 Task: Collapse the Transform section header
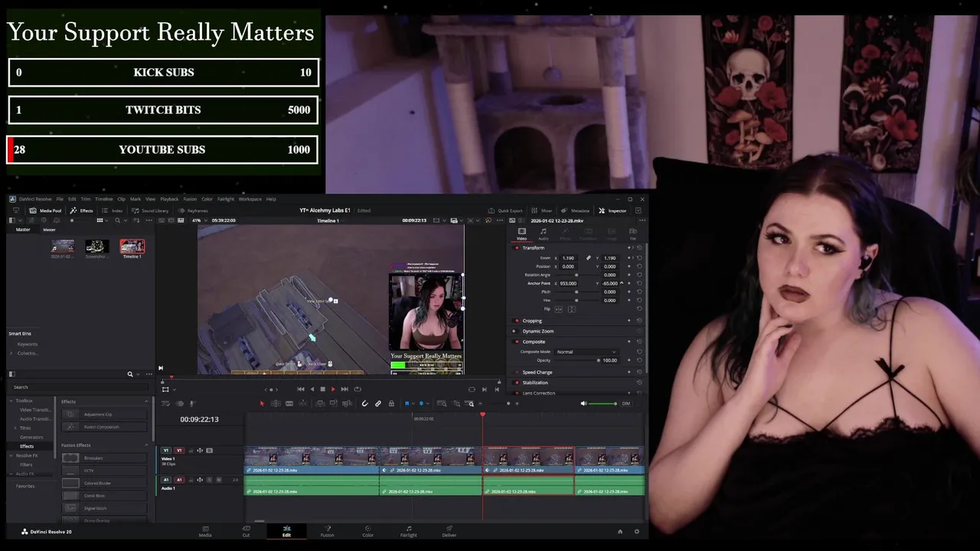534,248
